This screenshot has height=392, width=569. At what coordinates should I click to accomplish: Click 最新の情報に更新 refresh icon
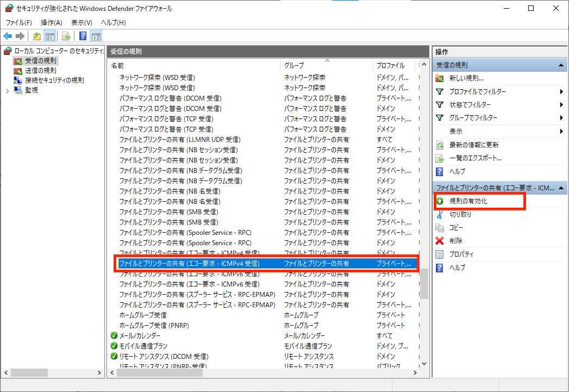point(440,145)
